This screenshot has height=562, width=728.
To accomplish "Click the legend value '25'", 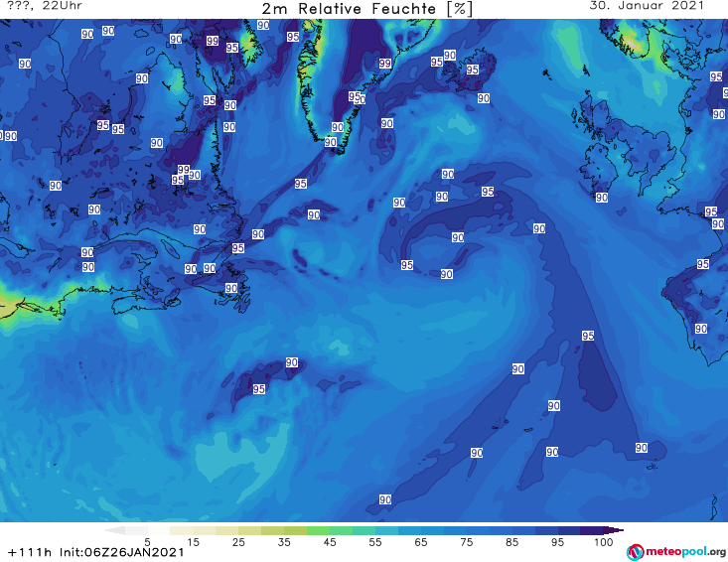I will pyautogui.click(x=238, y=542).
